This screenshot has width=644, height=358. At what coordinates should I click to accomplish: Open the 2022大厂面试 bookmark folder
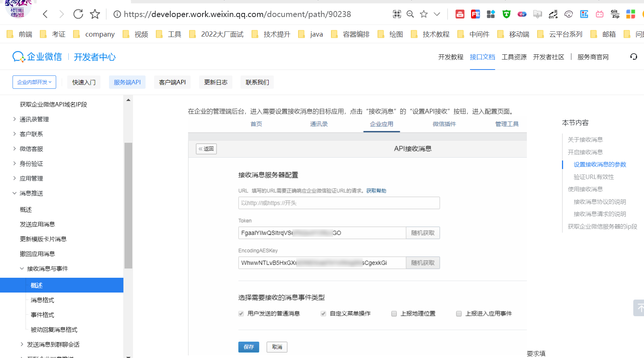[x=216, y=34]
